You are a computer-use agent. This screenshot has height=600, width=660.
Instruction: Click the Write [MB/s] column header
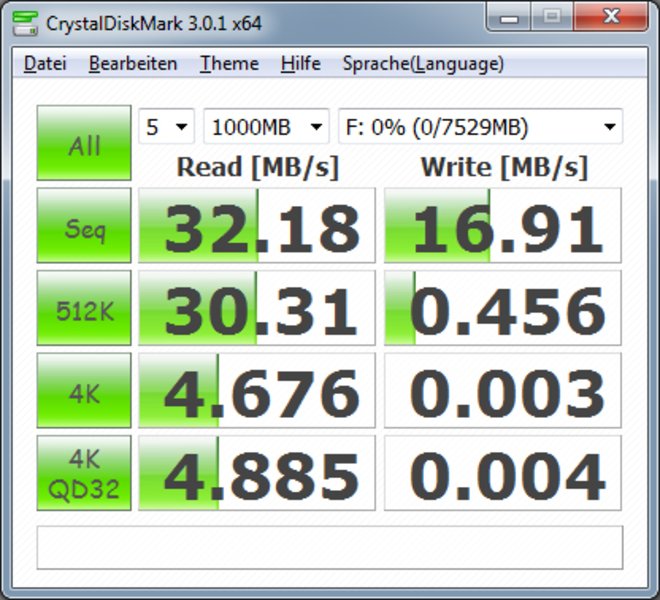(504, 168)
